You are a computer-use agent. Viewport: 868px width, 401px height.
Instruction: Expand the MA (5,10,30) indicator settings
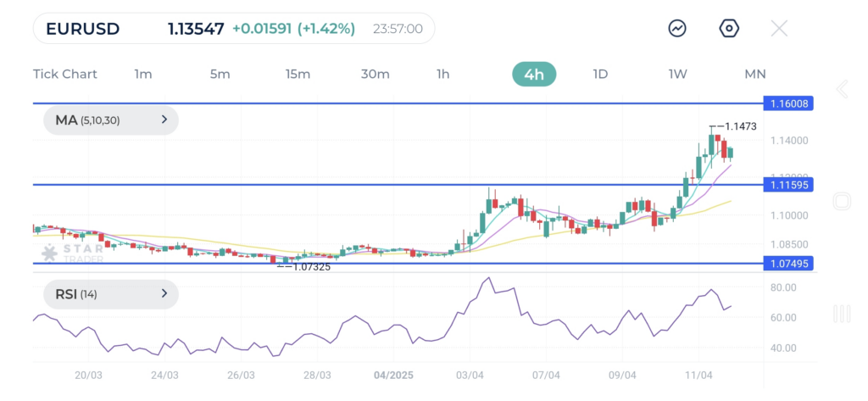point(110,120)
